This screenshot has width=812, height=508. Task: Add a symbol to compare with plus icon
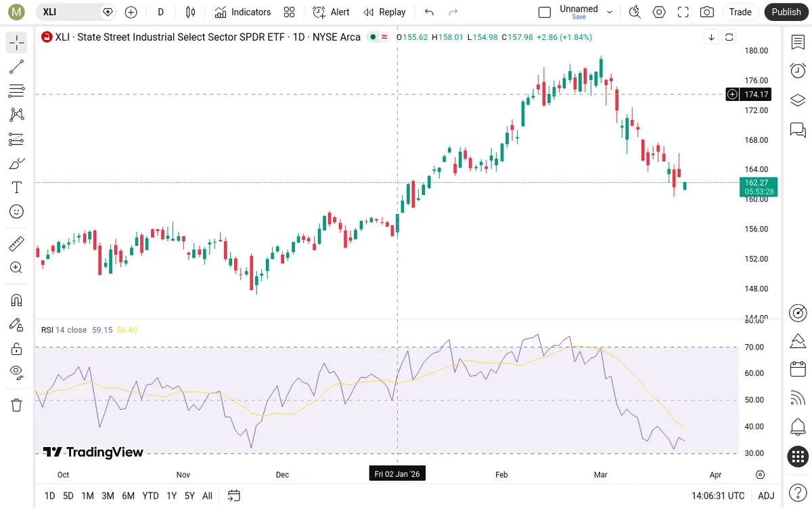(x=131, y=12)
